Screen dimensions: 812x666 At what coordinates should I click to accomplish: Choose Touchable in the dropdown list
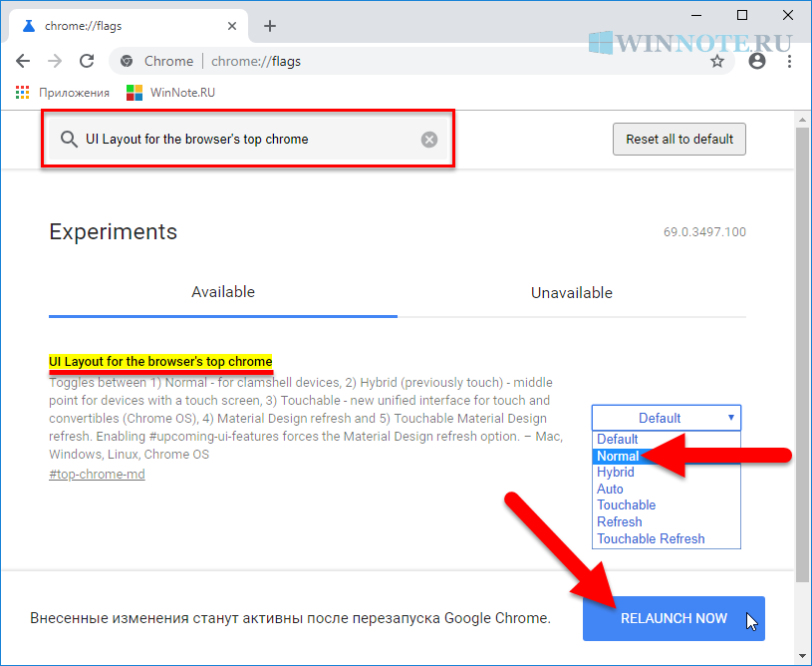667,504
